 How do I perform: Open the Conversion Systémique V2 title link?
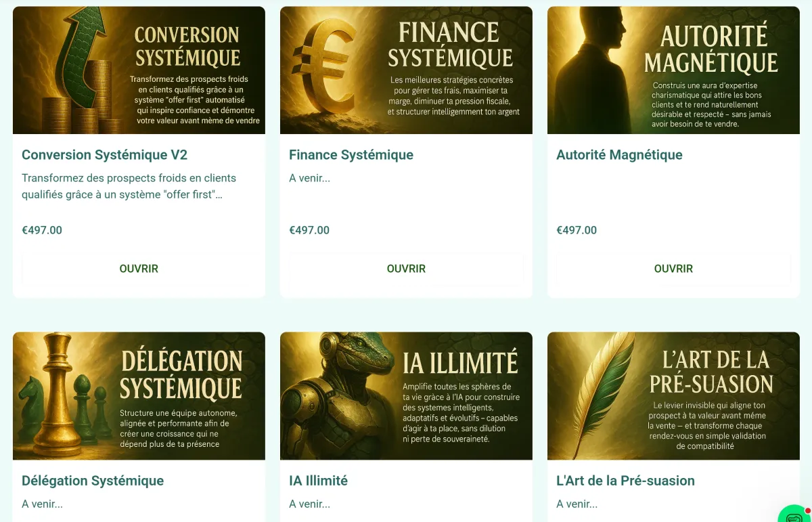point(104,155)
